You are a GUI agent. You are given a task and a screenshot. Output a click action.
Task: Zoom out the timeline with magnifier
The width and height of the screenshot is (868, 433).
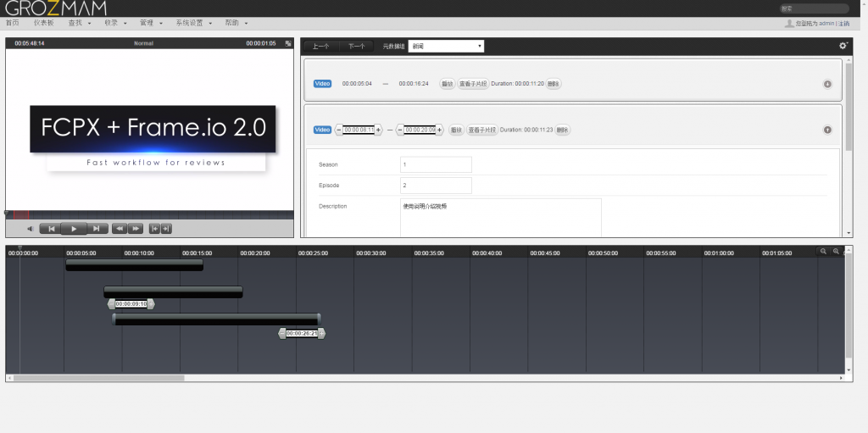coord(823,252)
